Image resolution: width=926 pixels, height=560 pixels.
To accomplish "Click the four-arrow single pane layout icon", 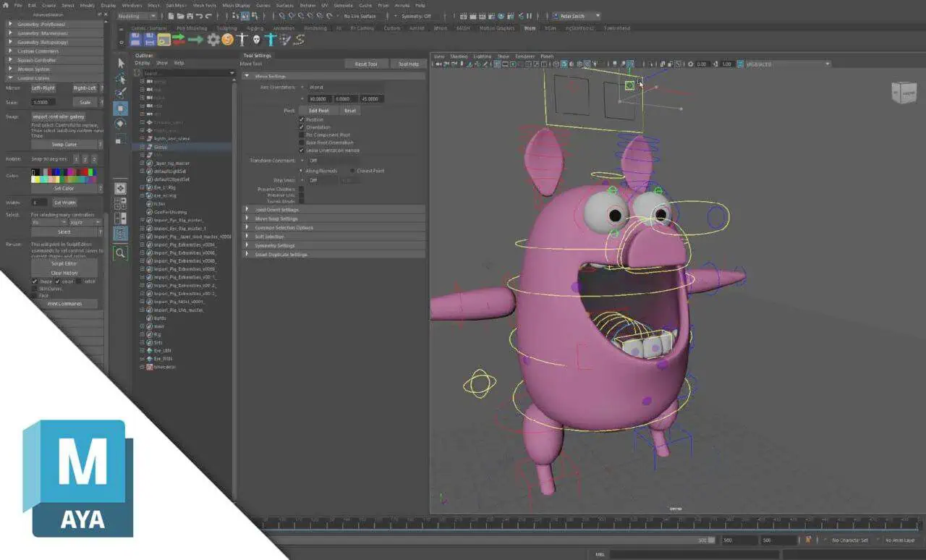I will point(121,188).
